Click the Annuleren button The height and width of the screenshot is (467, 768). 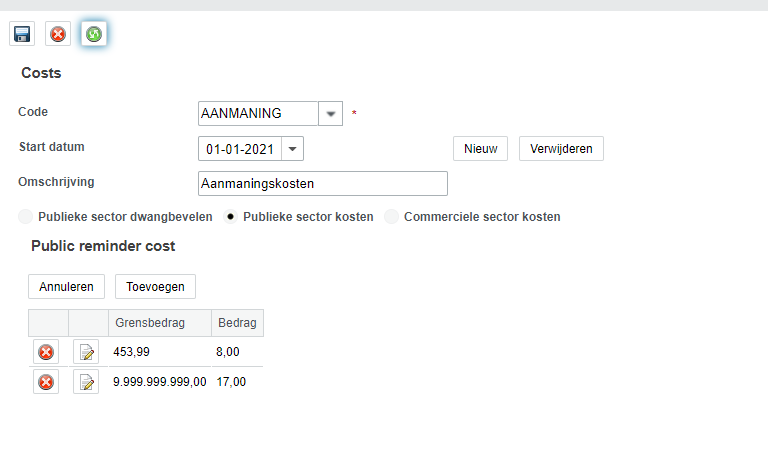(66, 287)
